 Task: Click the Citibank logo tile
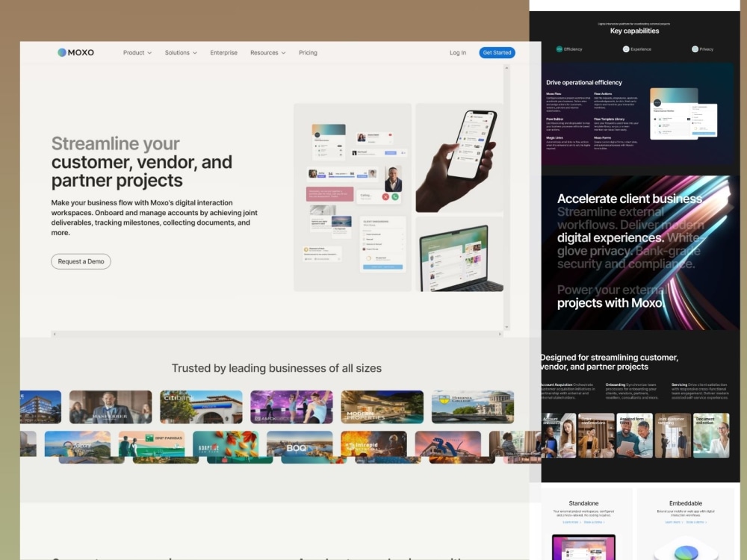[200, 406]
